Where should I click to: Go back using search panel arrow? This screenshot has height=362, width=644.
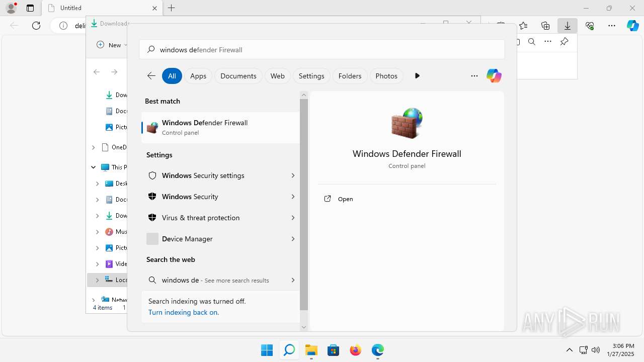[151, 76]
